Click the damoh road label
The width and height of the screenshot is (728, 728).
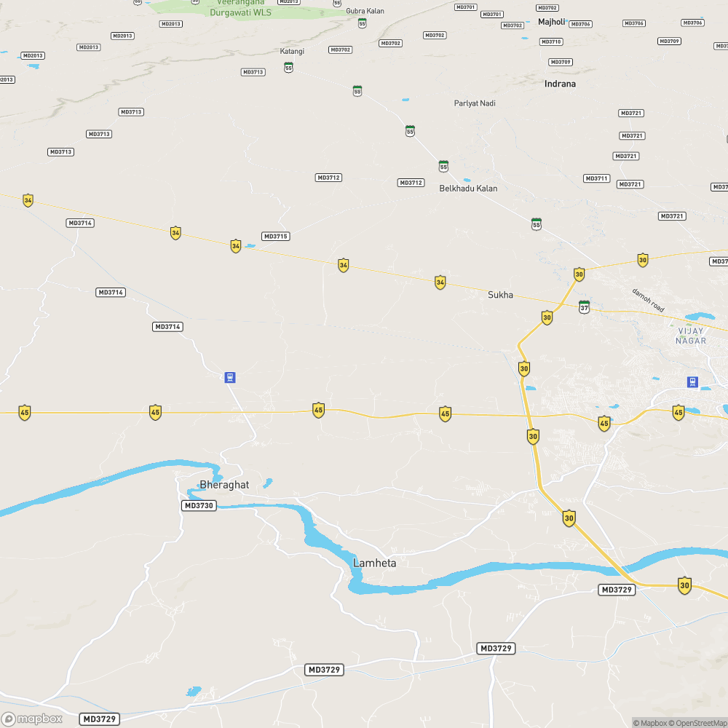point(648,300)
